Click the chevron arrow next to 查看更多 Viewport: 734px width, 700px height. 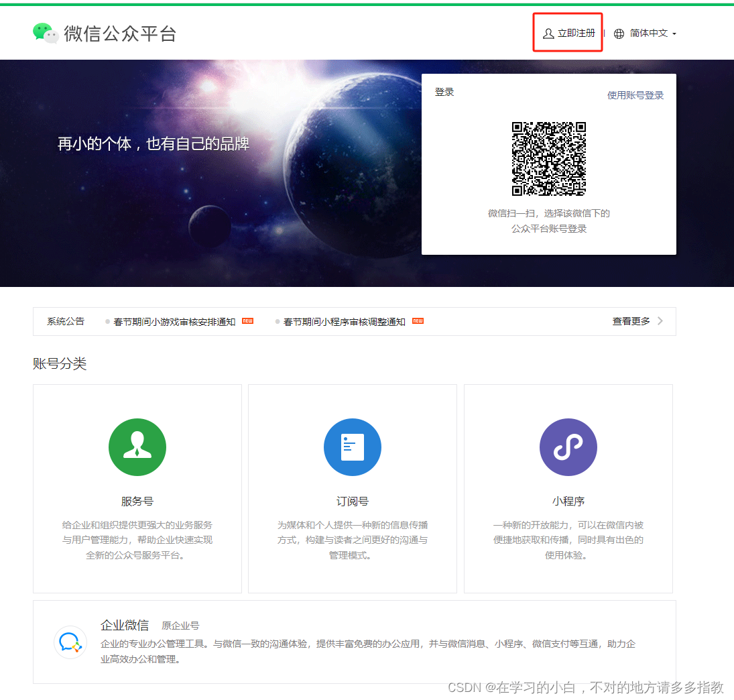pyautogui.click(x=660, y=320)
